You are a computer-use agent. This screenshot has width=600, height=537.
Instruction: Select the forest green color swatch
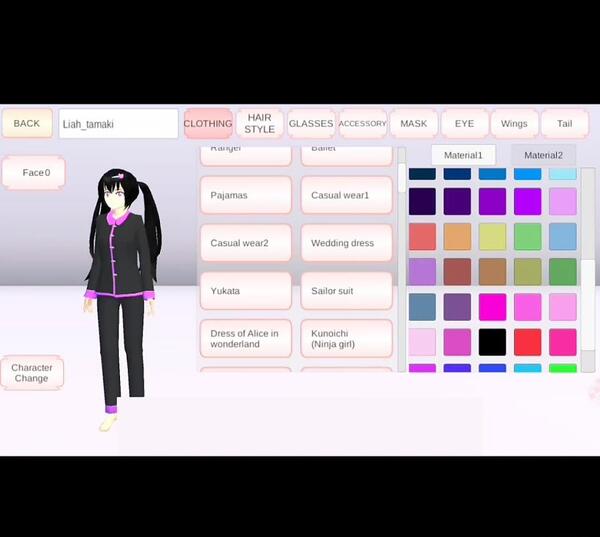pos(562,272)
